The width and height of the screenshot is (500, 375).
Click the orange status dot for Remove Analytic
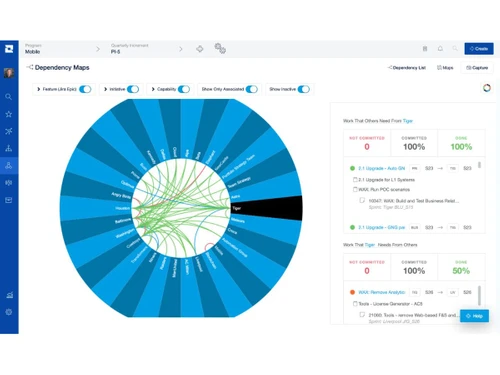(352, 292)
